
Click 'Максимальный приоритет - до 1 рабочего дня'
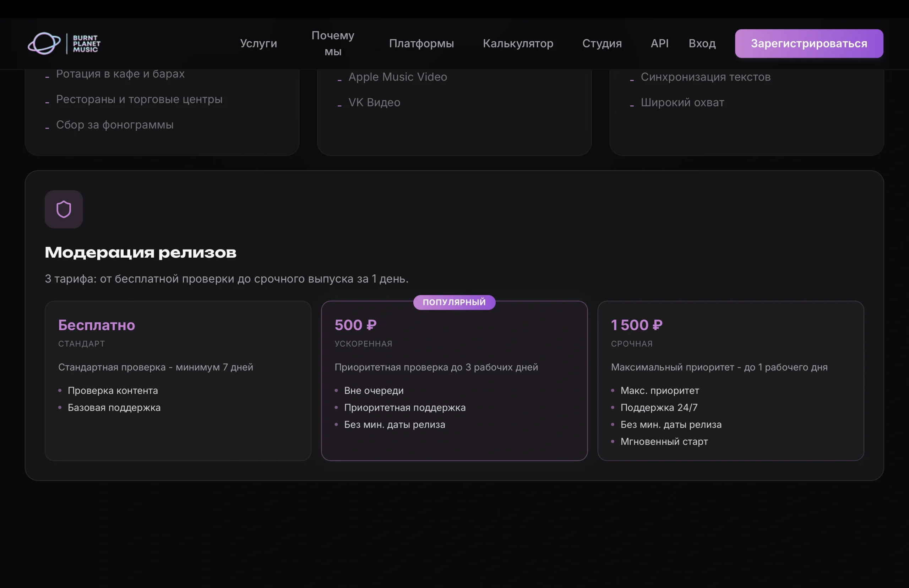pos(719,367)
